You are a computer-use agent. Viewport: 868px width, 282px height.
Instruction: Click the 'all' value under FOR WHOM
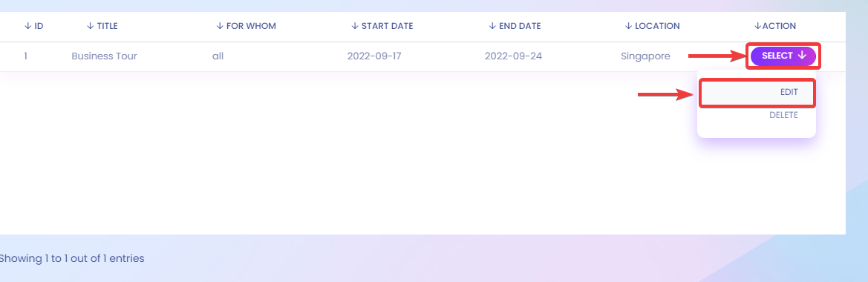[x=218, y=56]
